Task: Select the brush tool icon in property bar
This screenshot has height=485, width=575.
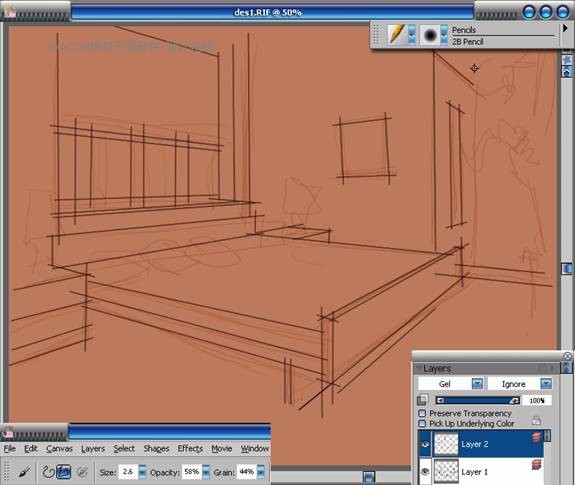Action: [25, 471]
